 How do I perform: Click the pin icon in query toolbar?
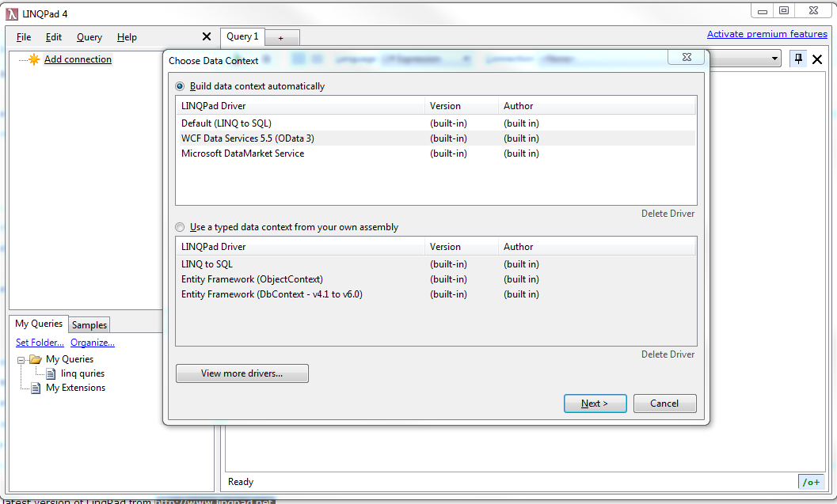pyautogui.click(x=798, y=59)
